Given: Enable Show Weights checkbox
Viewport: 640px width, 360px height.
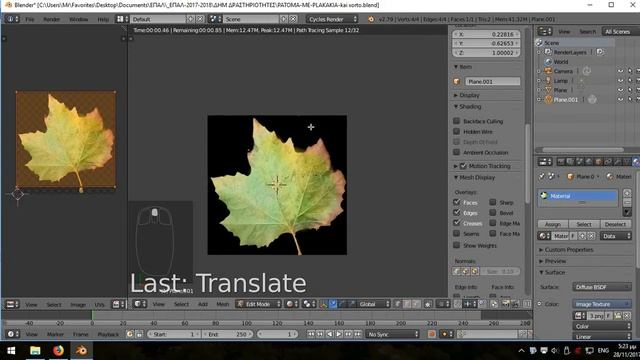Looking at the screenshot, I should coord(457,245).
